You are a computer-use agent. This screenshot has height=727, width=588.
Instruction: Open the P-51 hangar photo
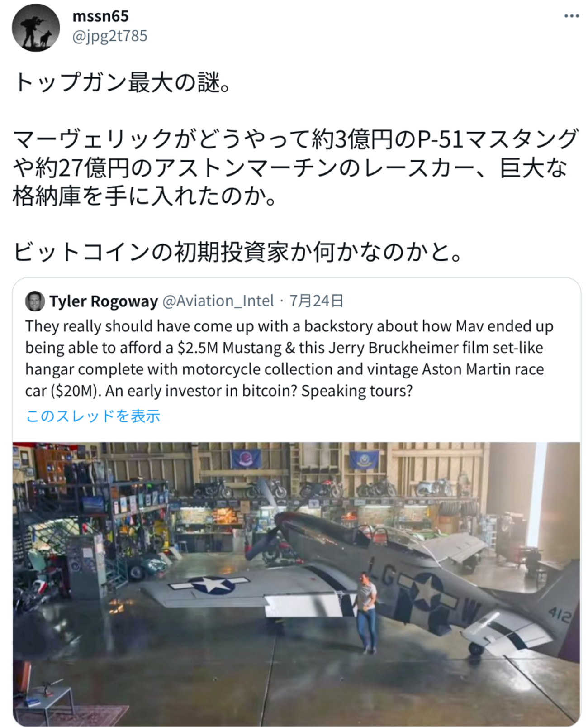pyautogui.click(x=296, y=584)
